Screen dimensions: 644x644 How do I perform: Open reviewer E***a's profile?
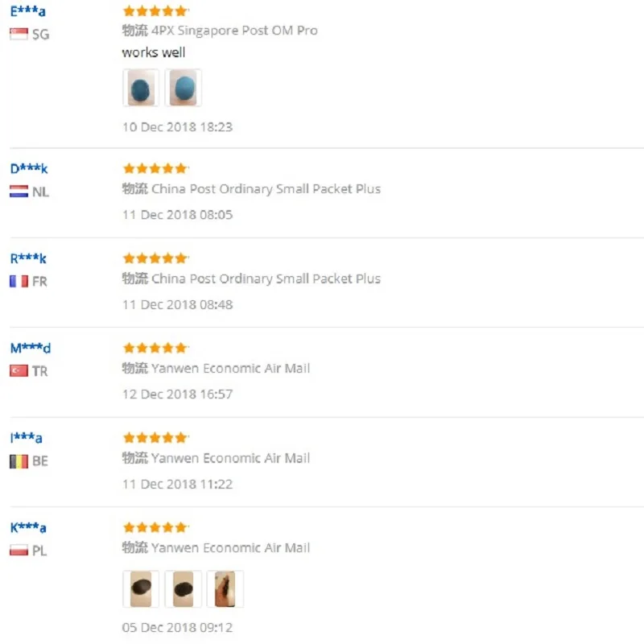pyautogui.click(x=27, y=11)
